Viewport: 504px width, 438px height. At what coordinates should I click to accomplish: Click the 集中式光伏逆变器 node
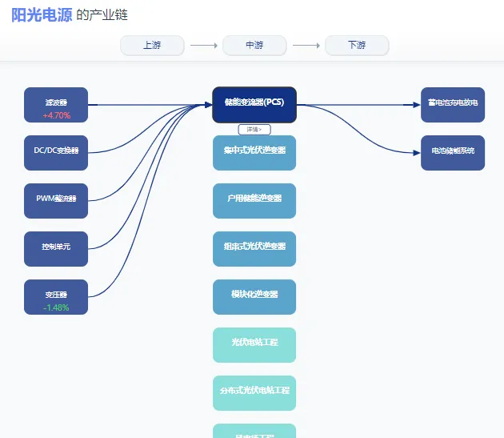click(x=254, y=153)
